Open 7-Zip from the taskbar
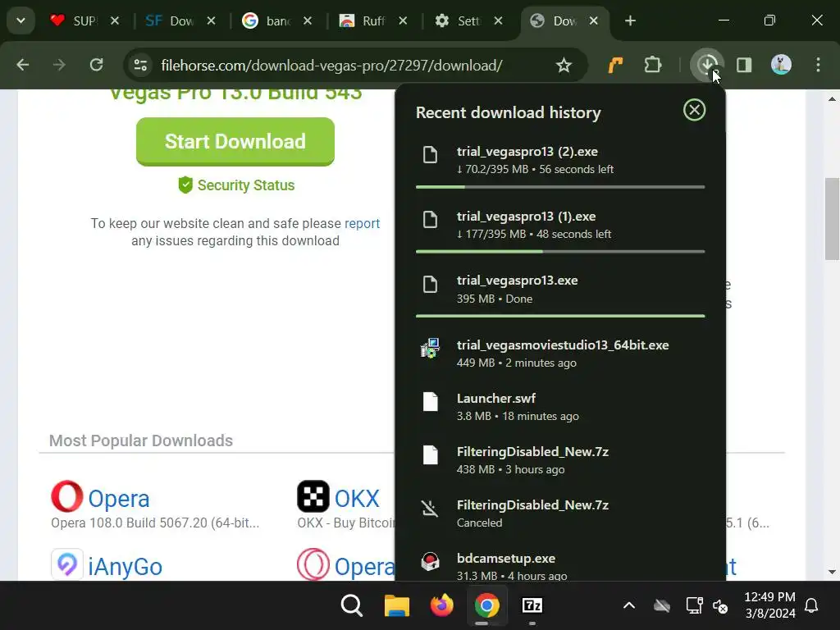This screenshot has height=630, width=840. click(x=532, y=605)
